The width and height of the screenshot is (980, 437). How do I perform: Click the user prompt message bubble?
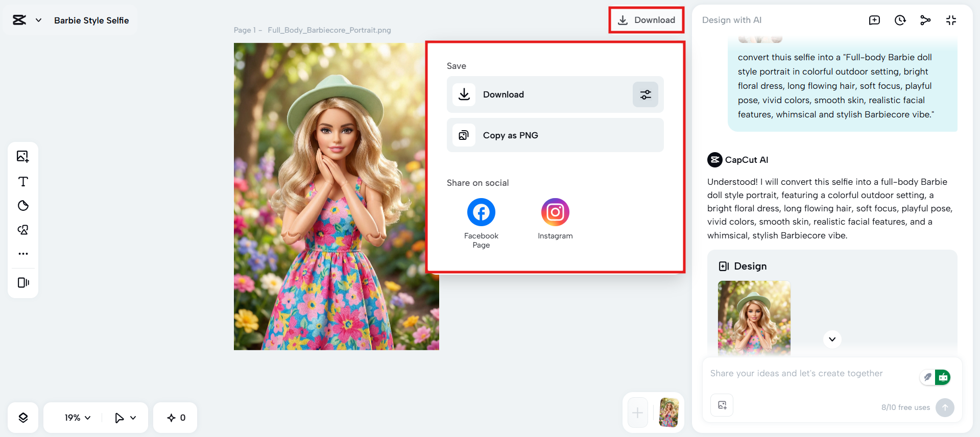coord(843,86)
